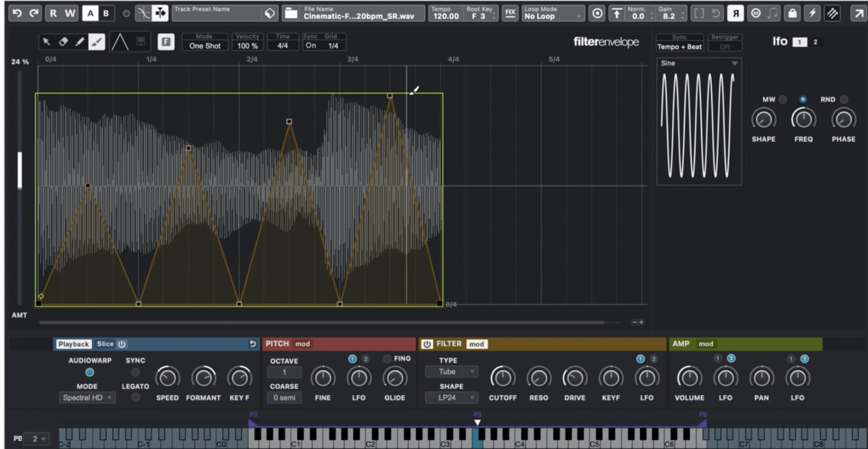Image resolution: width=868 pixels, height=449 pixels.
Task: Click the Playback section reset arrow icon
Action: point(252,344)
